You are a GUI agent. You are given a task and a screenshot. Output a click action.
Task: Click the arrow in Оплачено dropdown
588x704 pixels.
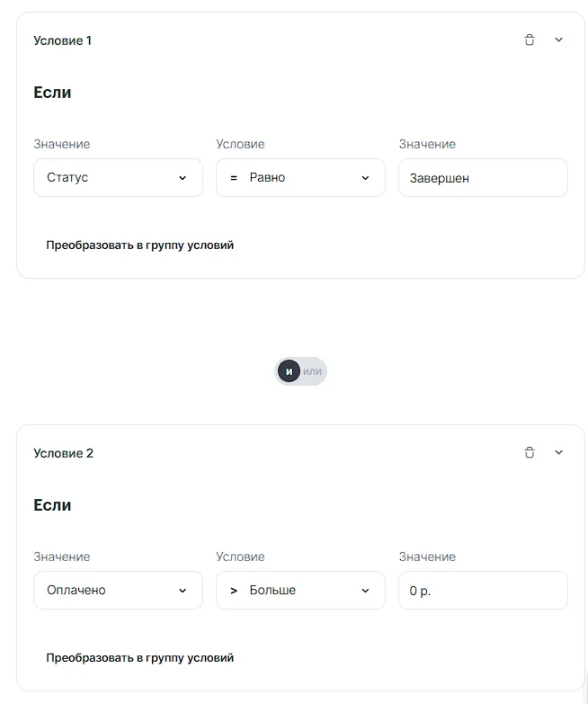pyautogui.click(x=183, y=591)
